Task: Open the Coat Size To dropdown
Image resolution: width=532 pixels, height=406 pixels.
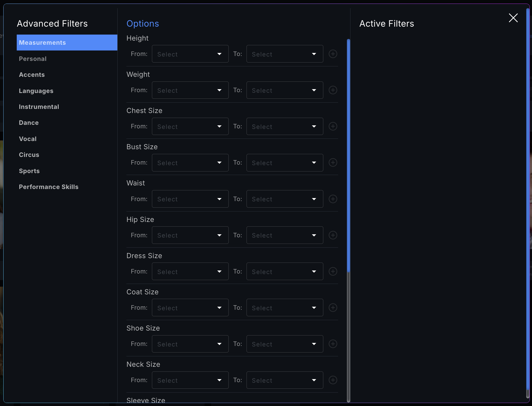Action: (x=285, y=308)
